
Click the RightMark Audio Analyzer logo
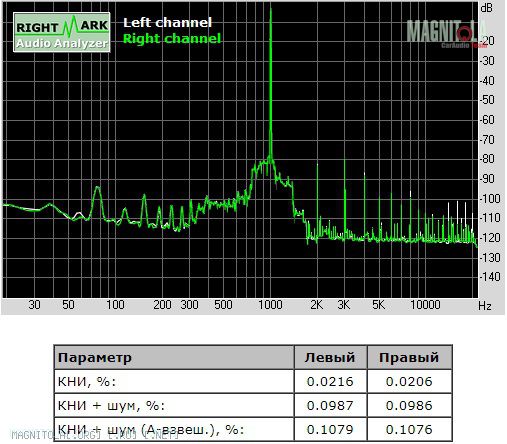pyautogui.click(x=62, y=32)
